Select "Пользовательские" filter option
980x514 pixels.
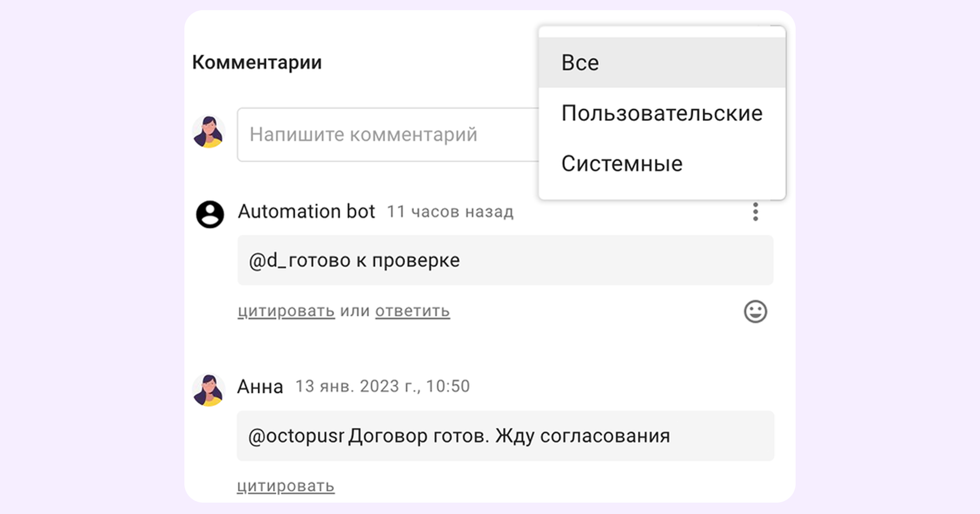(662, 113)
